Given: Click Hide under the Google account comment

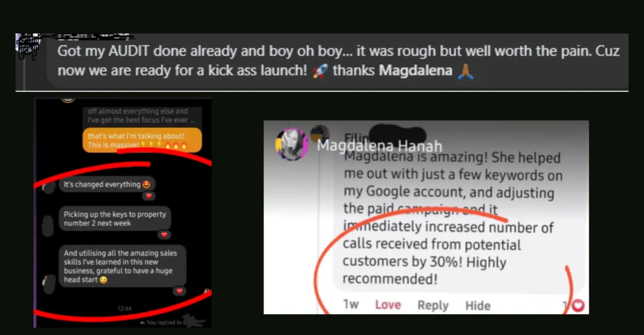Looking at the screenshot, I should pyautogui.click(x=478, y=306).
